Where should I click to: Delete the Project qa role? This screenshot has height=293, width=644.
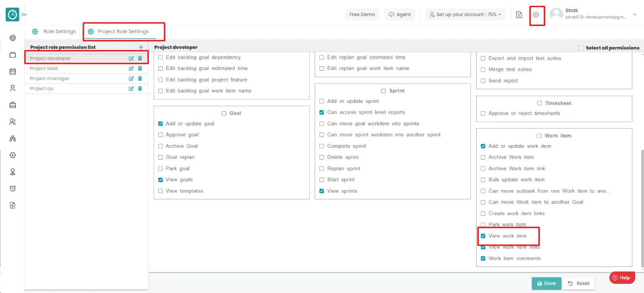click(x=140, y=88)
